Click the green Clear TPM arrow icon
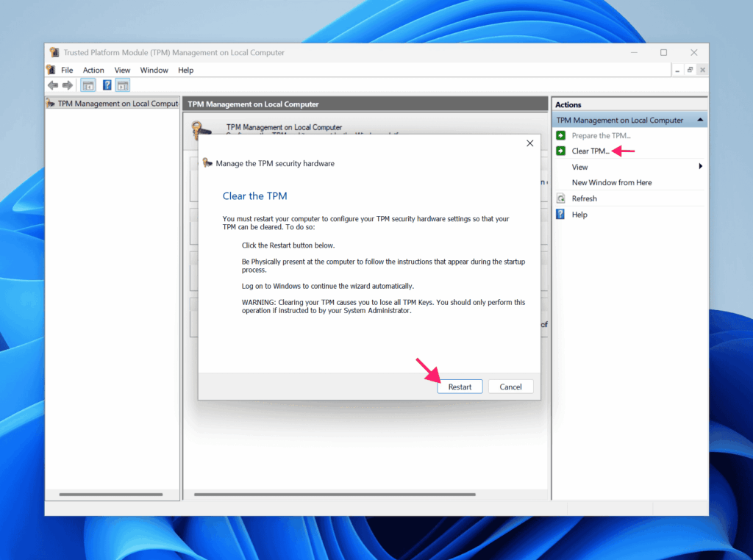The width and height of the screenshot is (753, 560). click(560, 151)
